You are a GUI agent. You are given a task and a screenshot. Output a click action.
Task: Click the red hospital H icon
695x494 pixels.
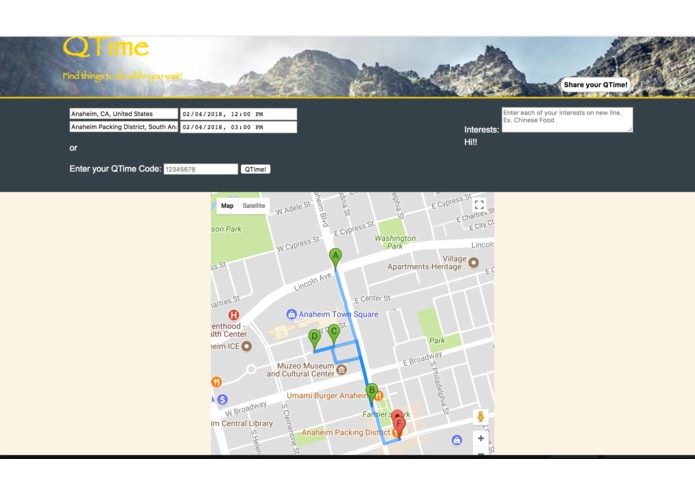[x=234, y=315]
